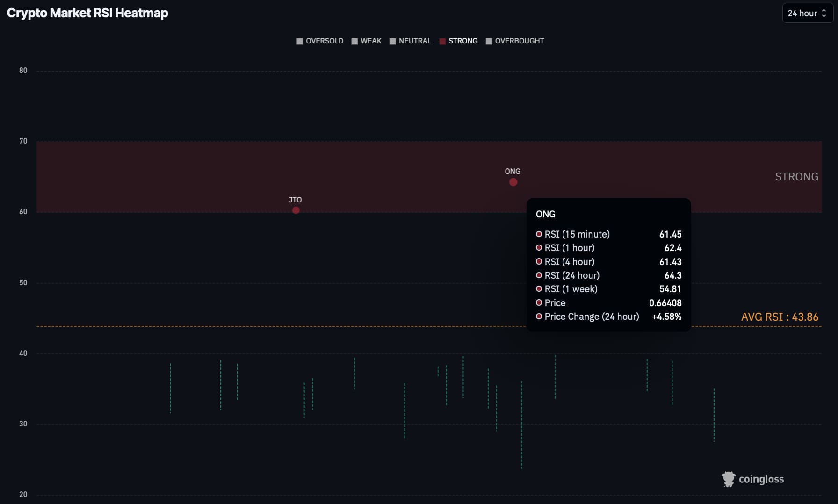Click the WEAK legend marker icon
The height and width of the screenshot is (504, 838).
(x=355, y=41)
